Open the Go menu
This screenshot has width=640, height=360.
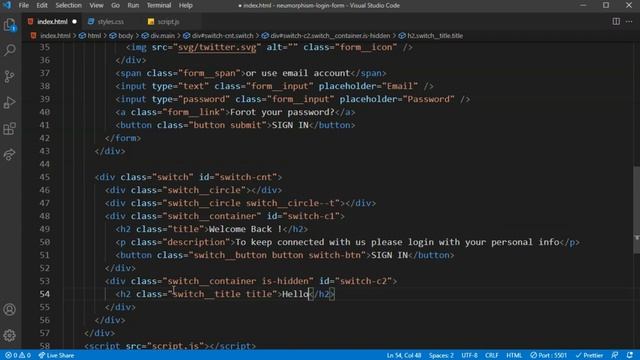[x=116, y=5]
